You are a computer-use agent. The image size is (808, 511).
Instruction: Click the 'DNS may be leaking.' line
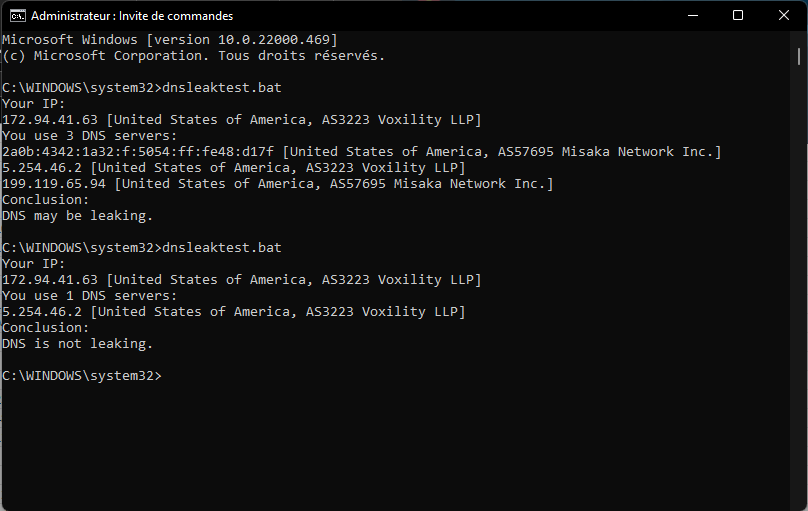point(77,216)
